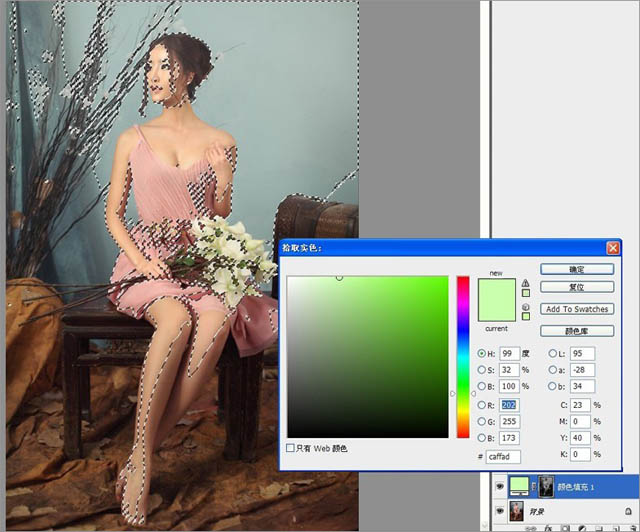Select the S (saturation) radio button

click(x=482, y=370)
